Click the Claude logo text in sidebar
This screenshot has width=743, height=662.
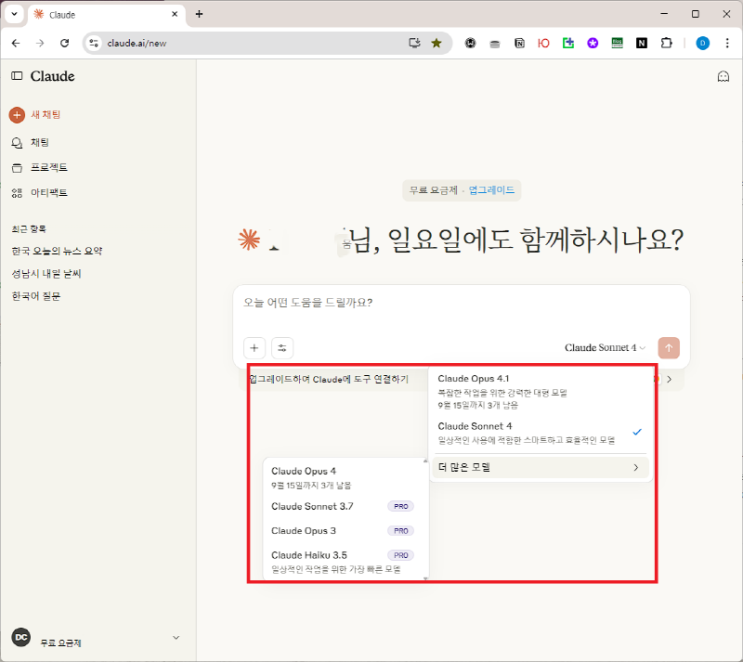tap(52, 76)
